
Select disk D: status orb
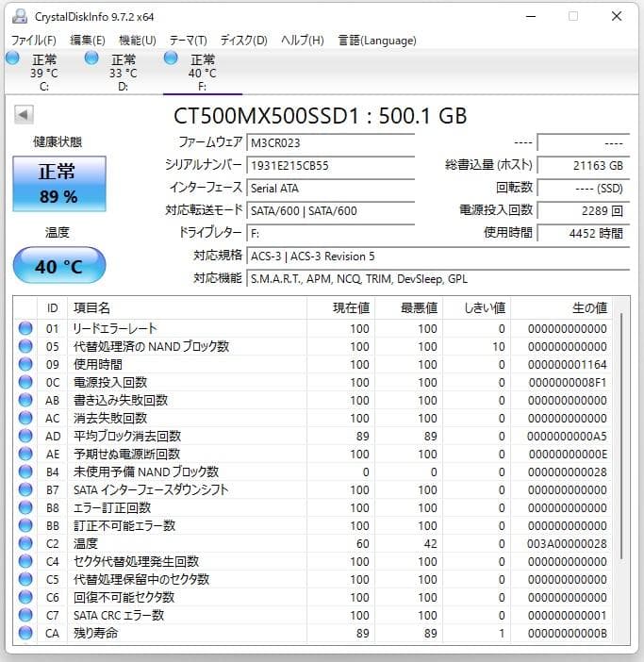click(91, 58)
